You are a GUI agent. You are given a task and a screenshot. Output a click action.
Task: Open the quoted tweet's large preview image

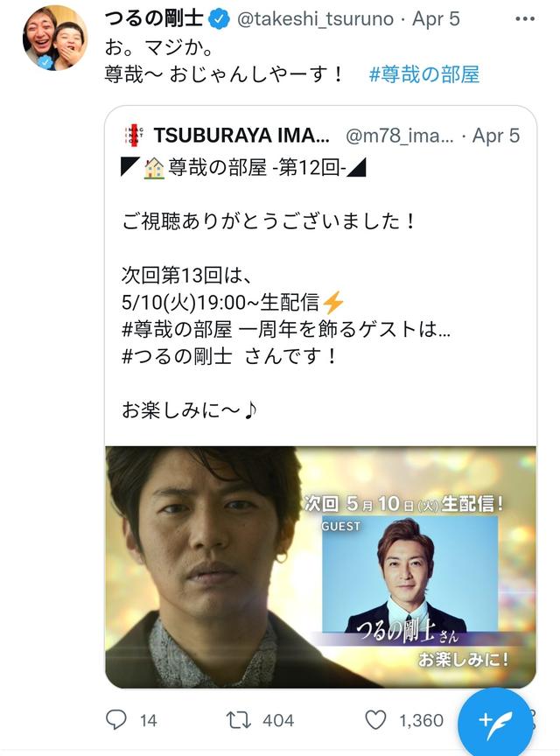click(321, 567)
